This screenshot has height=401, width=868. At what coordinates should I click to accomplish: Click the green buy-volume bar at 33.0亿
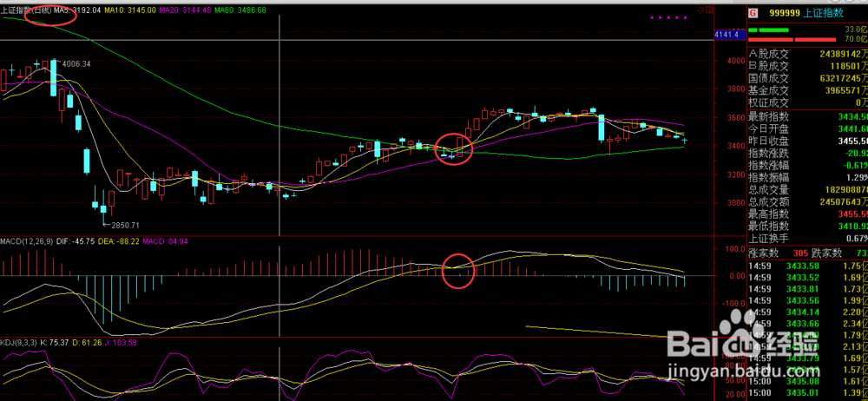point(768,30)
